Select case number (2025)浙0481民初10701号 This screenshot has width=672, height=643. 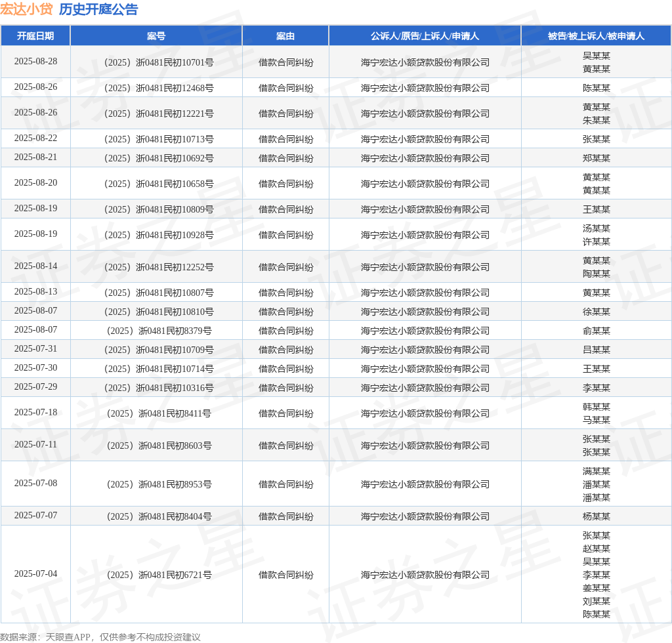(159, 62)
